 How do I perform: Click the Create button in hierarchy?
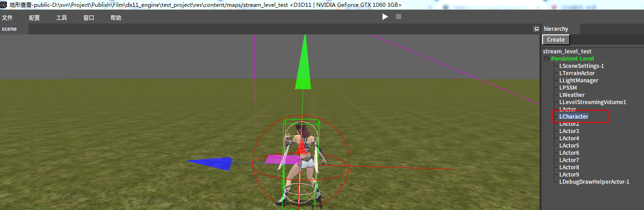(x=556, y=40)
